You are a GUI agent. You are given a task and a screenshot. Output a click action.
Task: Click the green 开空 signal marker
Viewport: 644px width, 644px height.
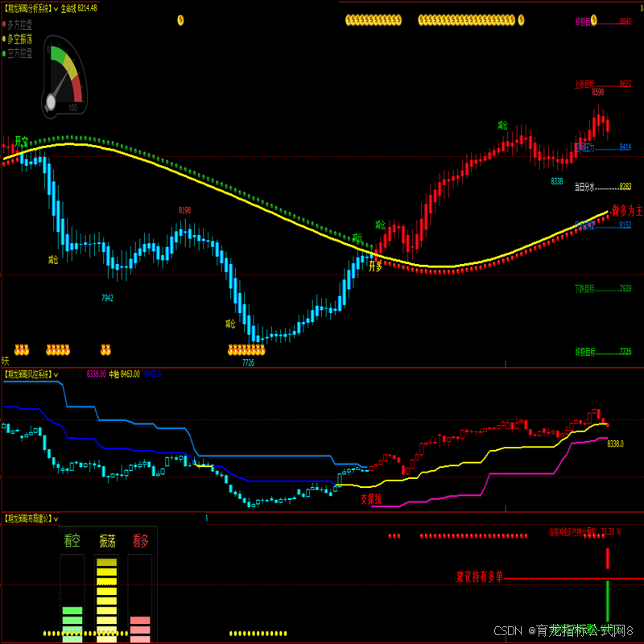tap(22, 142)
